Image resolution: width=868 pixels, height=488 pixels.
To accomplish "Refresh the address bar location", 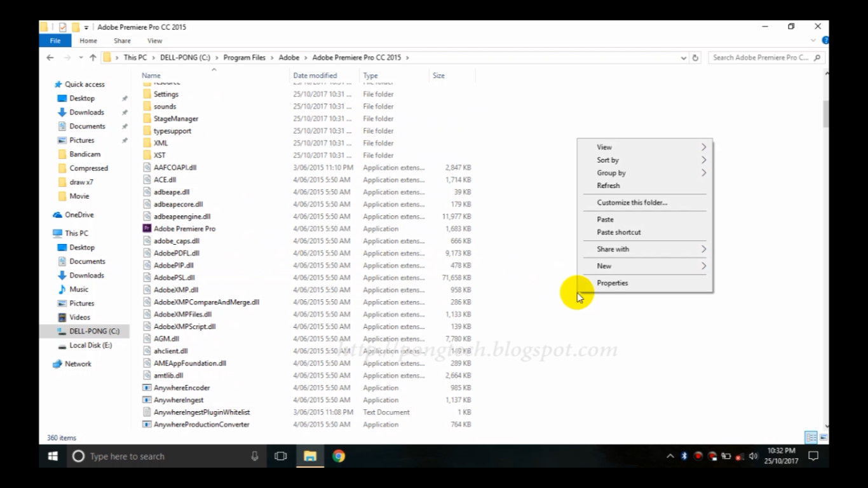I will pos(695,57).
